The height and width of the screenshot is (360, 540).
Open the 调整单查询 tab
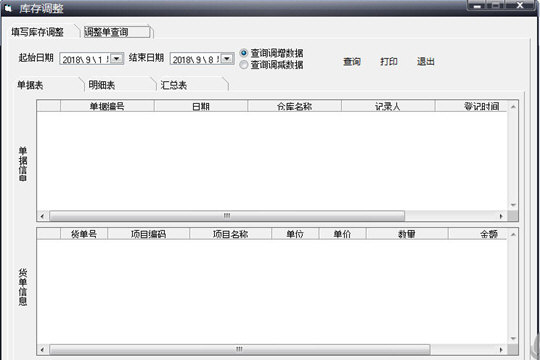tap(117, 32)
